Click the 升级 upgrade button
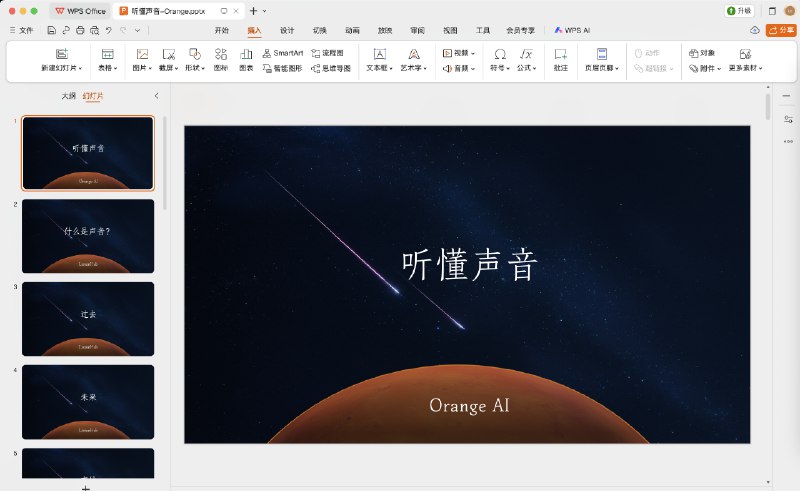Screen dimensions: 800x491 [x=739, y=11]
